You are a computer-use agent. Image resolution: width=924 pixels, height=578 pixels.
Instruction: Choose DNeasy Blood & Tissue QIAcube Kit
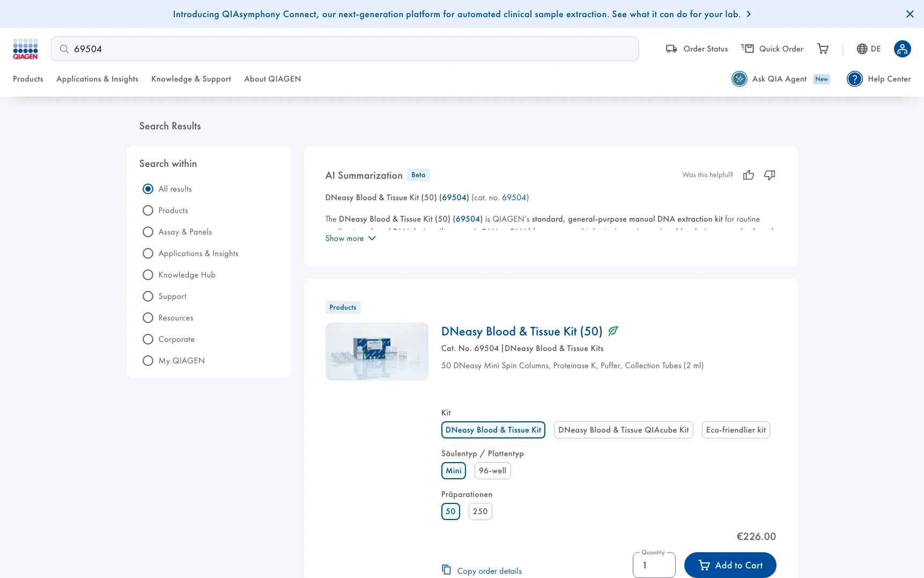623,430
